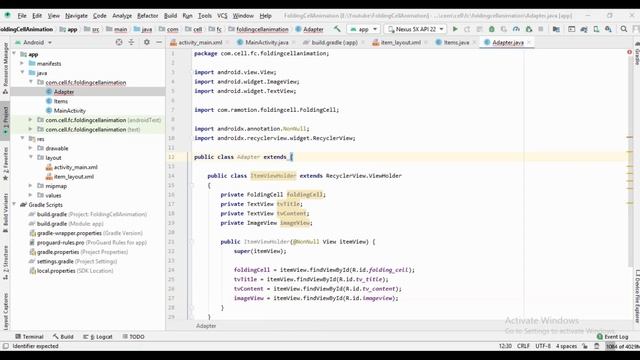
Task: Click the UTF-8 encoding in the status bar
Action: click(543, 346)
